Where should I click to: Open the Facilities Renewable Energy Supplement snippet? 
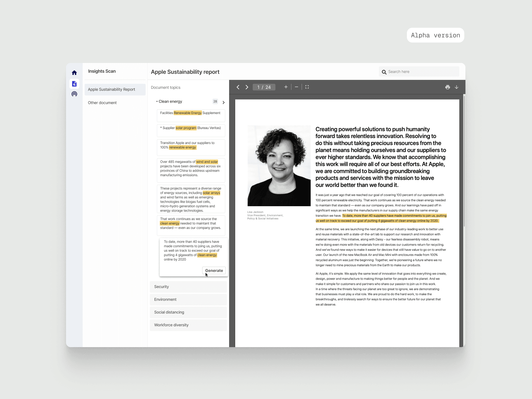pos(191,116)
